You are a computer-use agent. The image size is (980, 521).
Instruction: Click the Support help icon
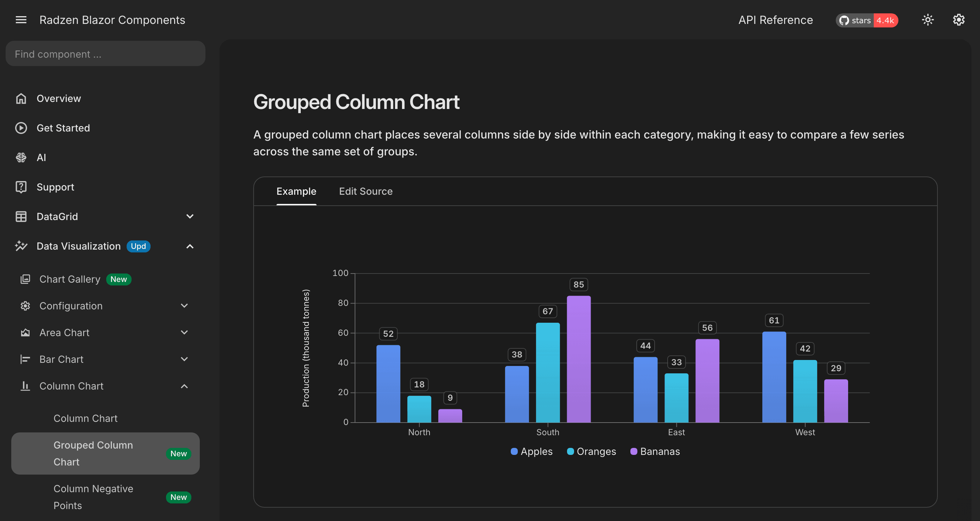pos(21,187)
